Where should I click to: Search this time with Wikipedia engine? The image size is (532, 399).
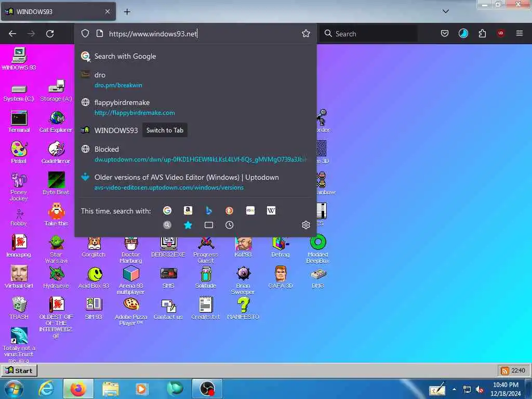tap(271, 211)
